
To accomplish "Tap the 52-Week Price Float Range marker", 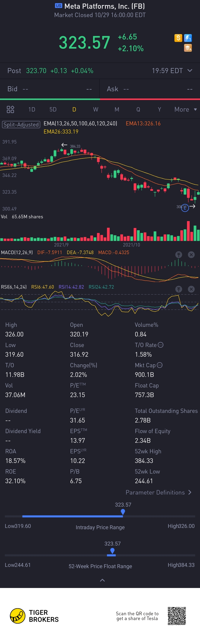I will (x=112, y=551).
